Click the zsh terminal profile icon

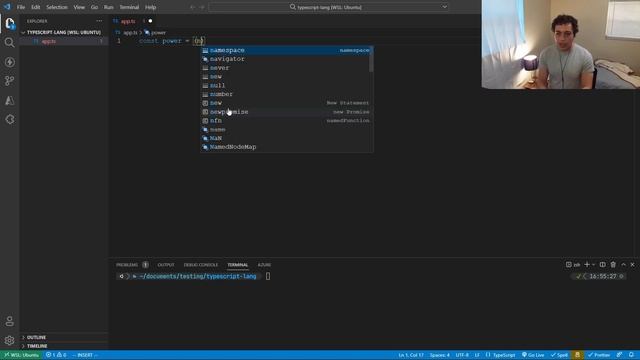573,265
